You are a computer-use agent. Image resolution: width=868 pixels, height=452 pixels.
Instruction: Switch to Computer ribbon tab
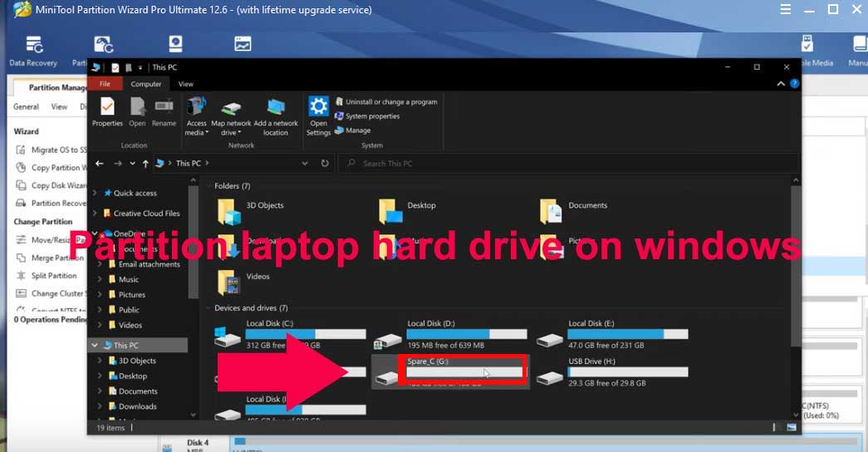[146, 84]
